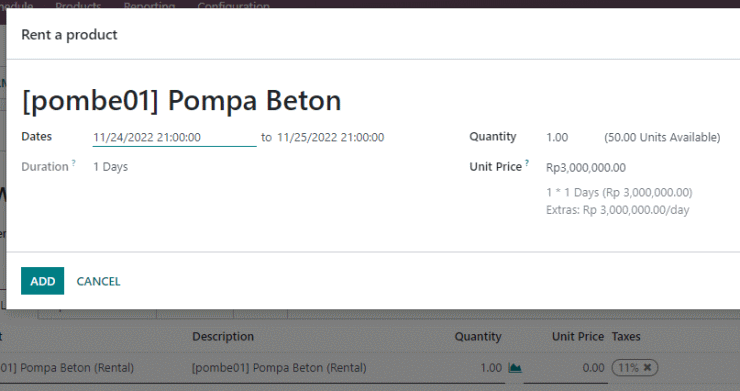740x391 pixels.
Task: Open the Unit Price help tooltip
Action: pos(527,162)
